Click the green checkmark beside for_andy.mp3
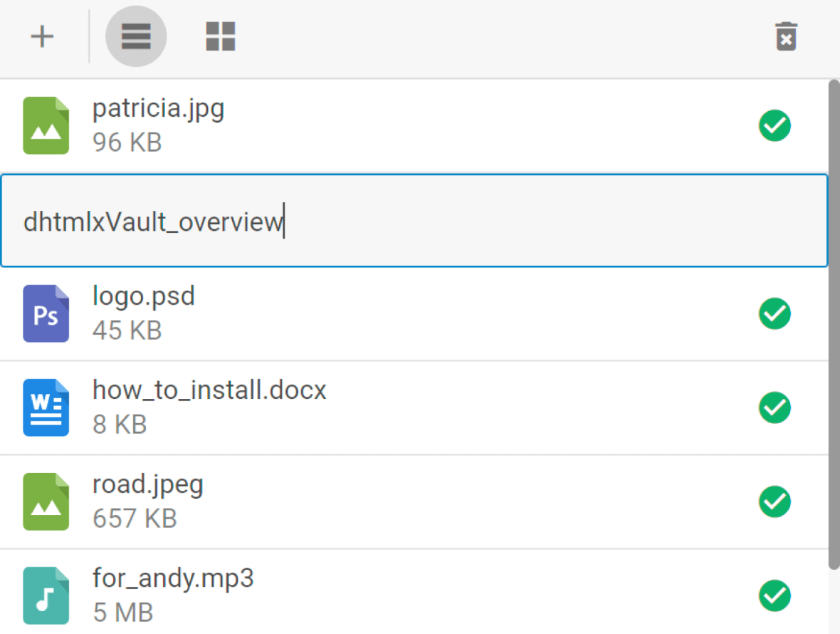840x634 pixels. [x=775, y=596]
